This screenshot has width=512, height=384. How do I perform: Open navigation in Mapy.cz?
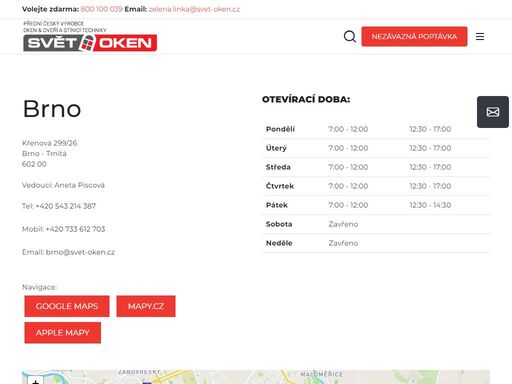[x=146, y=306]
